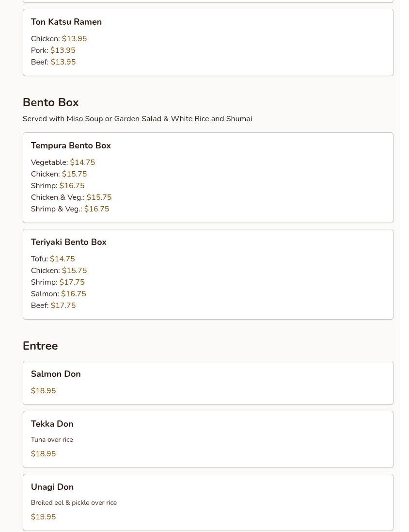
Task: Pick Chicken & Veg. tempura option
Action: [71, 197]
